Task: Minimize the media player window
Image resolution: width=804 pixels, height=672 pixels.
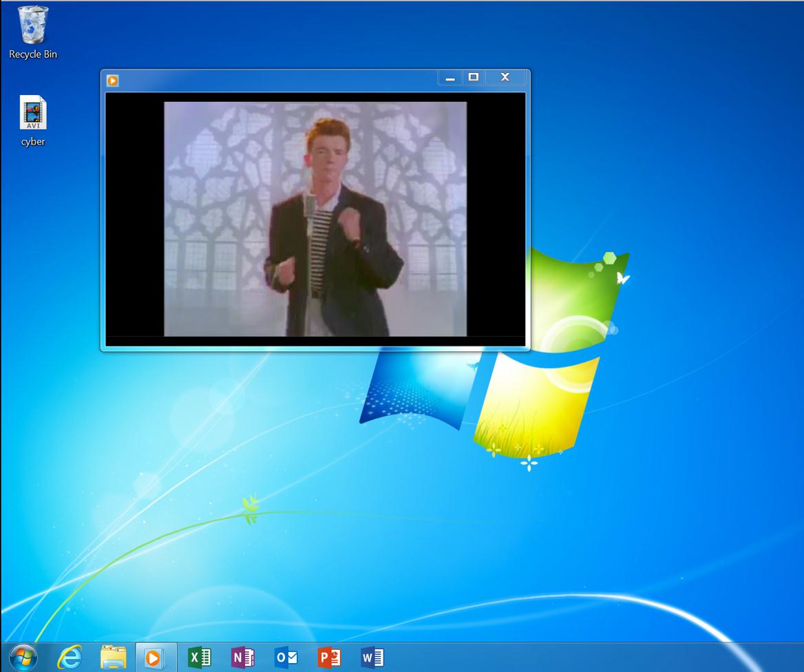Action: click(x=450, y=78)
